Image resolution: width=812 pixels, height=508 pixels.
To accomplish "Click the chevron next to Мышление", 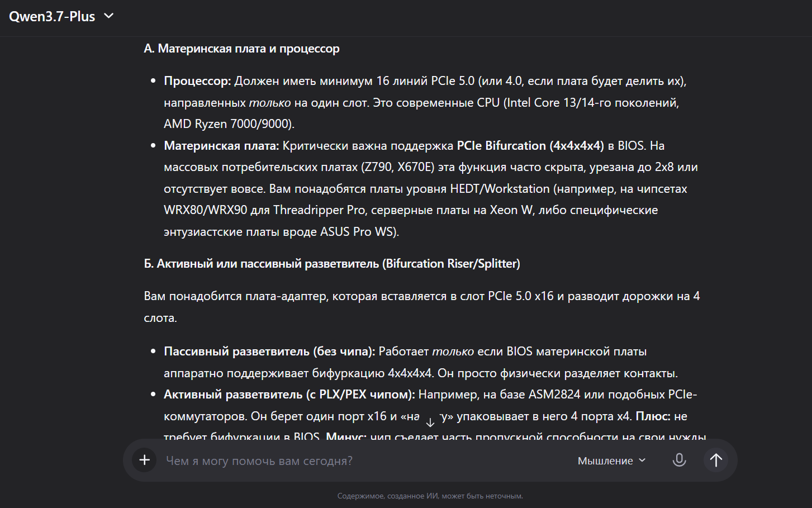I will (x=642, y=460).
